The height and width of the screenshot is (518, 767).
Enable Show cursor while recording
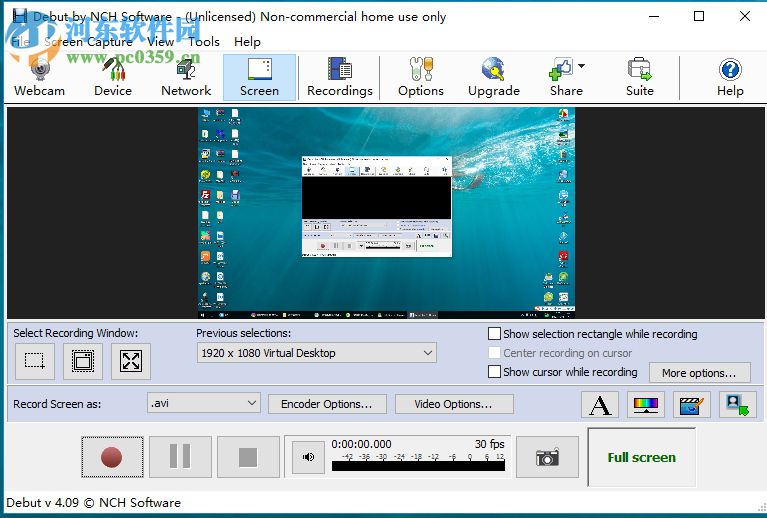click(x=495, y=372)
